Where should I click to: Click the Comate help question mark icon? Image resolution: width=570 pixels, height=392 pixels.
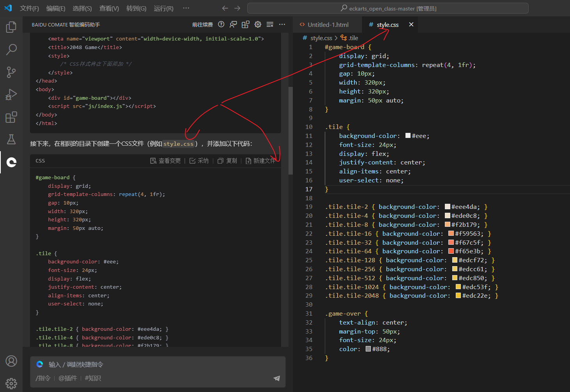click(x=221, y=25)
